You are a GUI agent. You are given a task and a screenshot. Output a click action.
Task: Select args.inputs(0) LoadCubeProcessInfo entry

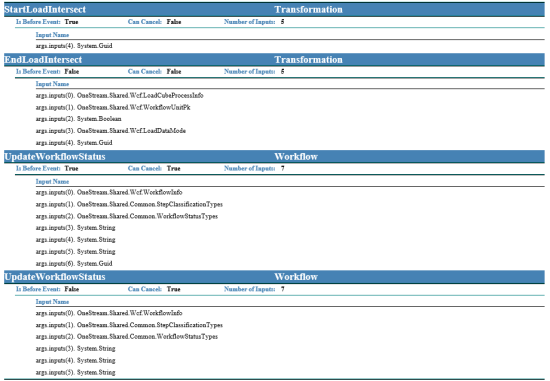(x=119, y=95)
